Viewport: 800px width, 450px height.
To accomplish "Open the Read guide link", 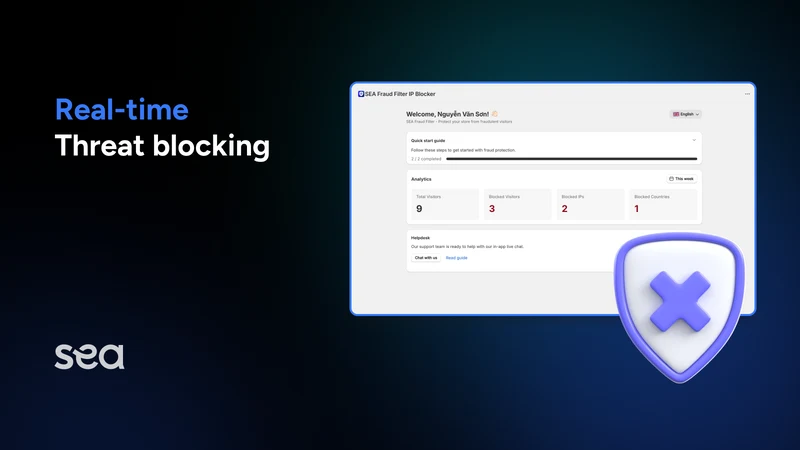I will click(x=457, y=258).
